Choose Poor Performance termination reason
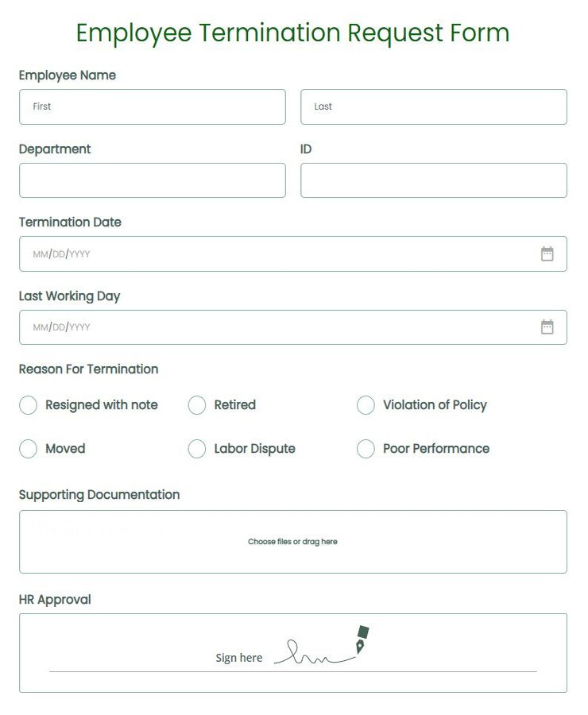588x715 pixels. pyautogui.click(x=366, y=449)
